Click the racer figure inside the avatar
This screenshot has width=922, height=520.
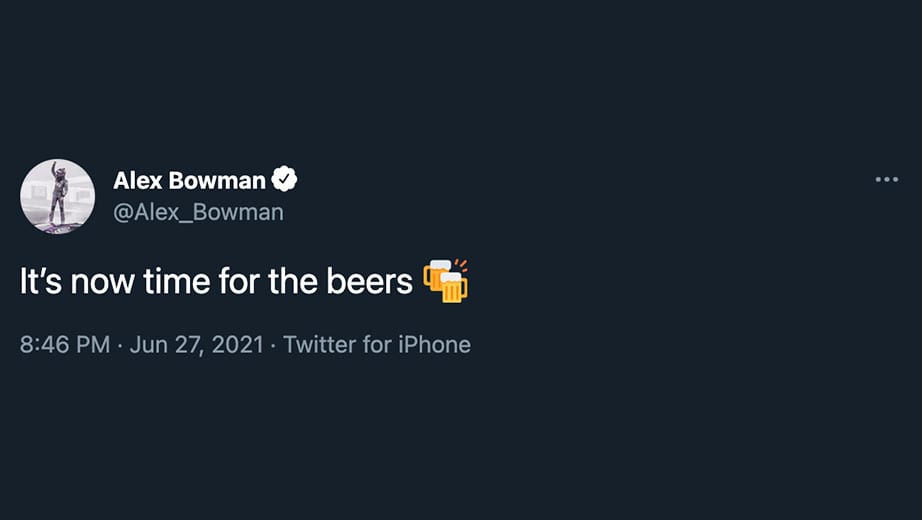coord(59,193)
